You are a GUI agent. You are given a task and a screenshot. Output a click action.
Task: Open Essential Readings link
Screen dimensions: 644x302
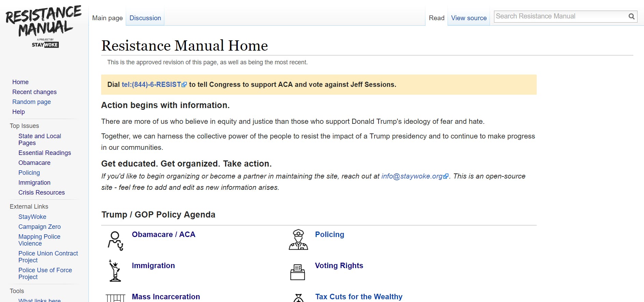(x=45, y=153)
